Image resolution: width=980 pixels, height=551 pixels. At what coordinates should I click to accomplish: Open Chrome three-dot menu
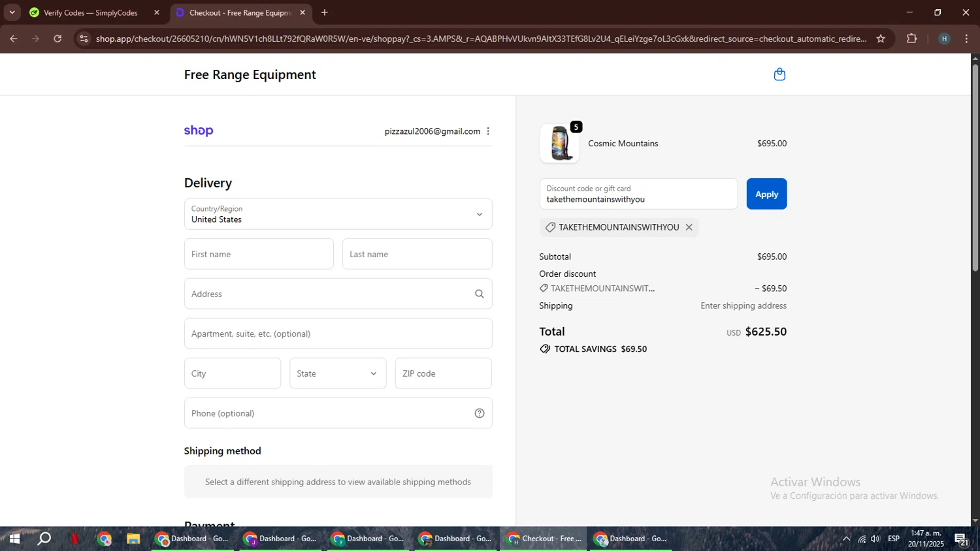coord(966,39)
